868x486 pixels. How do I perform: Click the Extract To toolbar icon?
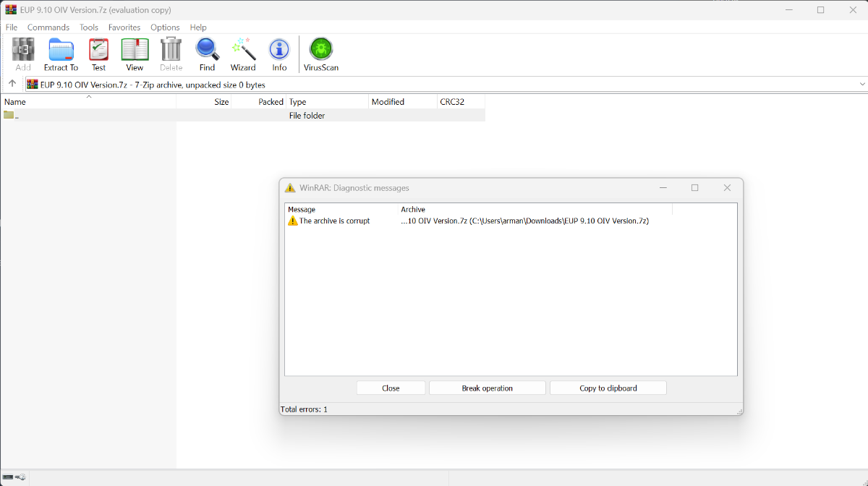[x=61, y=55]
